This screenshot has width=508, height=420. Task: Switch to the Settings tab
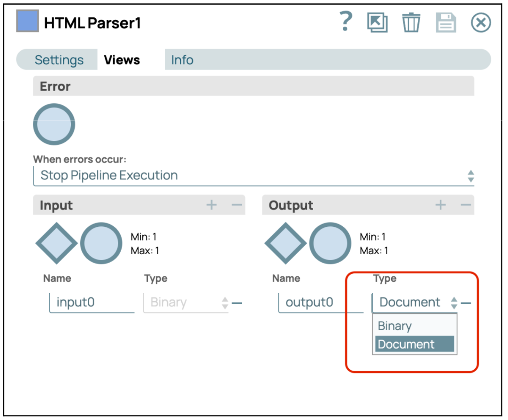59,60
